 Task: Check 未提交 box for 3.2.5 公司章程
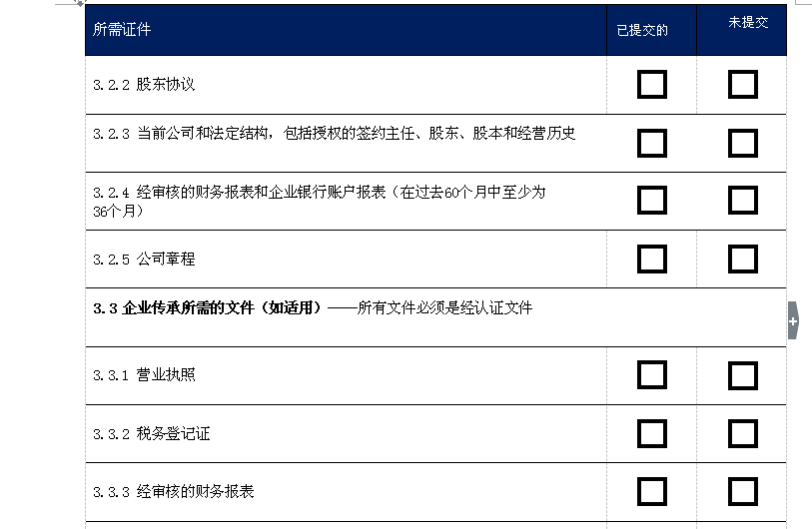click(743, 259)
